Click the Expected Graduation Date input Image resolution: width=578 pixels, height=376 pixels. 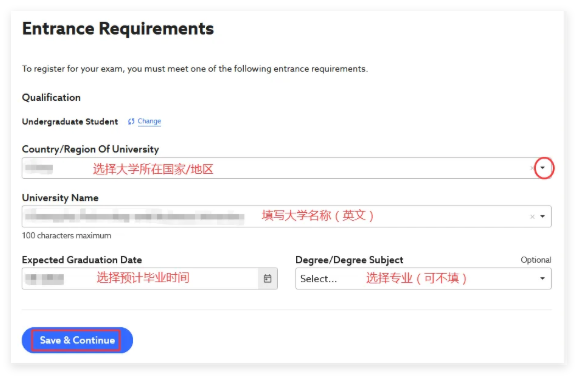(140, 278)
